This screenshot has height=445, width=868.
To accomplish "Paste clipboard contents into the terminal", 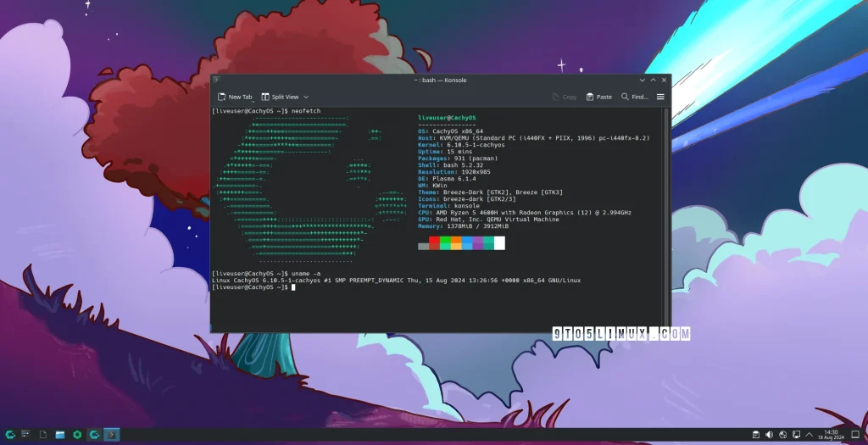I will (x=598, y=97).
